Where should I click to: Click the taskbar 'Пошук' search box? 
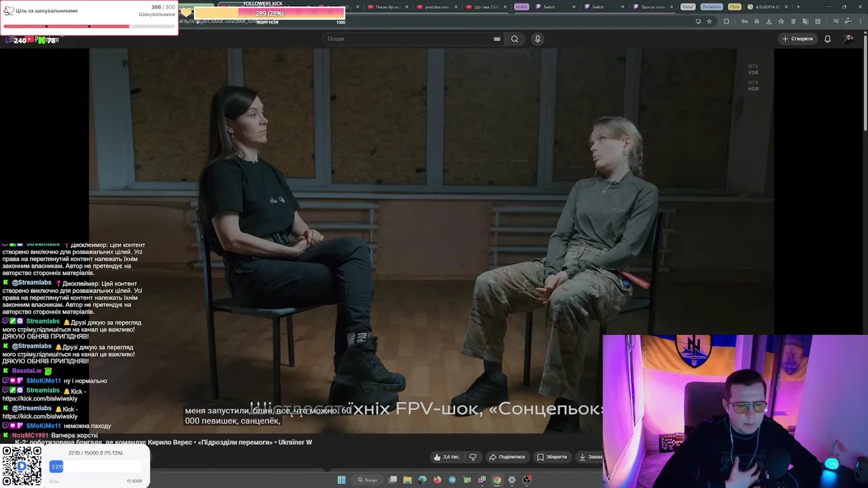coord(368,480)
